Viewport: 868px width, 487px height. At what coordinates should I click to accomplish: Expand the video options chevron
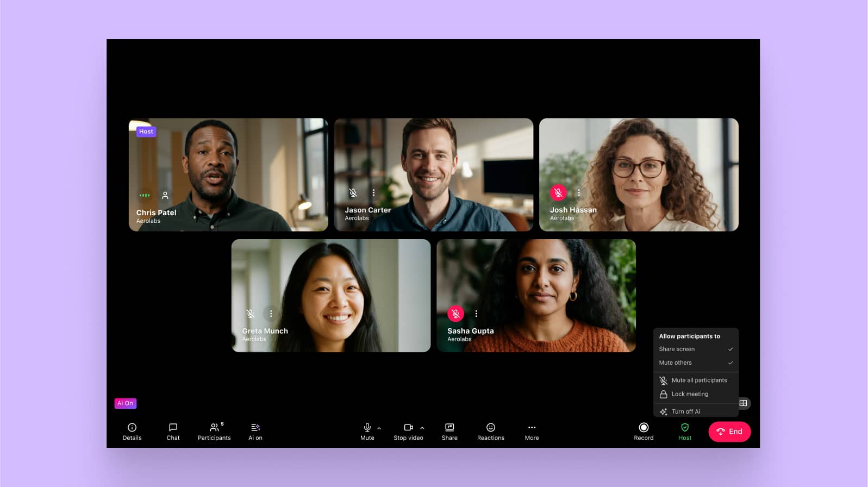(x=422, y=428)
